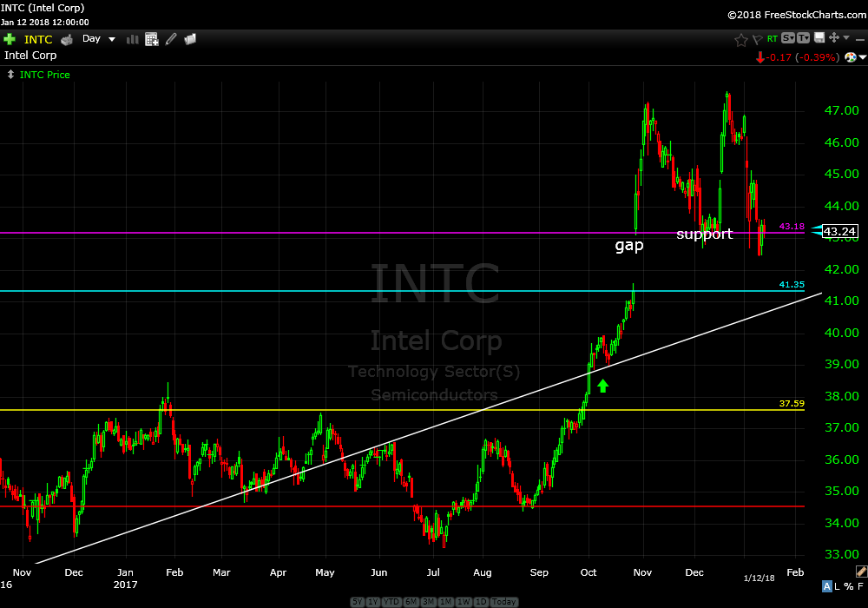Click the folder icon in chart toolbar
Screen dimensions: 868x608
pos(190,39)
